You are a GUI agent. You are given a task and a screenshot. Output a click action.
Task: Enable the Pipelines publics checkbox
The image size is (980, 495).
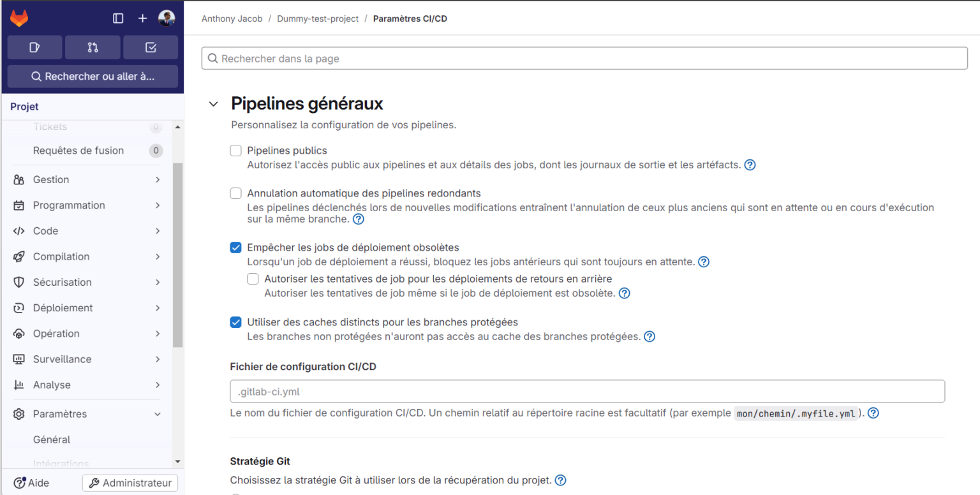coord(235,151)
